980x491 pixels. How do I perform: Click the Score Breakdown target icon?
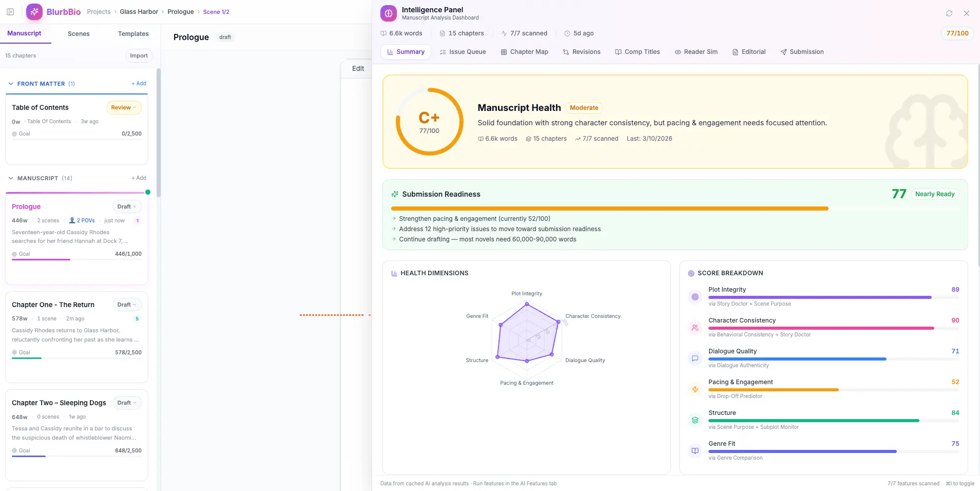click(691, 273)
